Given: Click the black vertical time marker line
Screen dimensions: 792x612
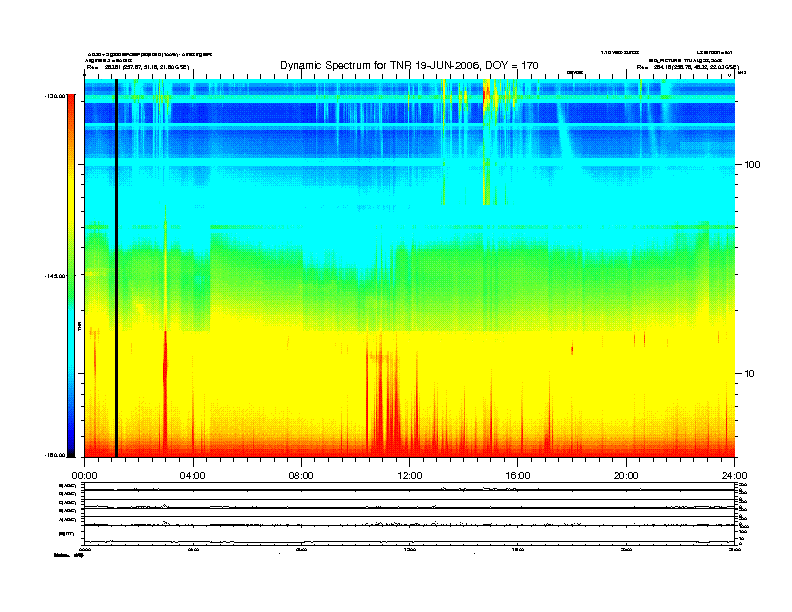Looking at the screenshot, I should click(x=116, y=268).
